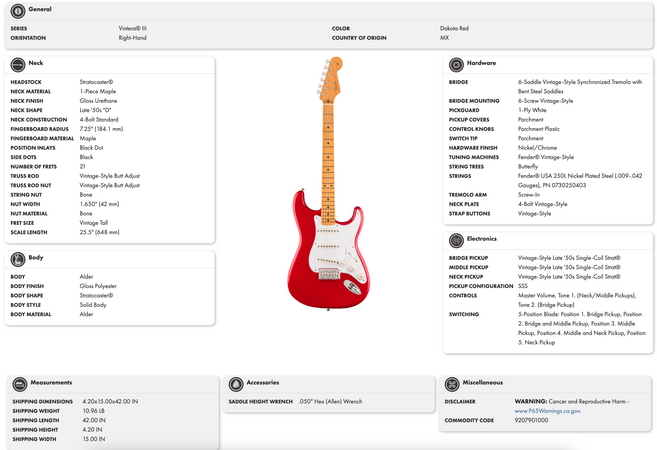
Task: Open the www.P65Warnings.ca.gov link
Action: click(x=548, y=411)
